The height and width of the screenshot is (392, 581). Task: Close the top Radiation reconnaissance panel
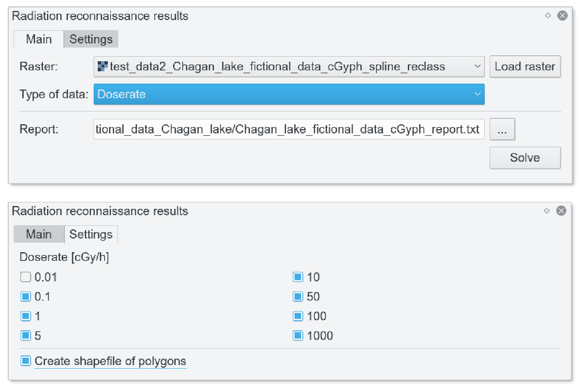tap(562, 16)
